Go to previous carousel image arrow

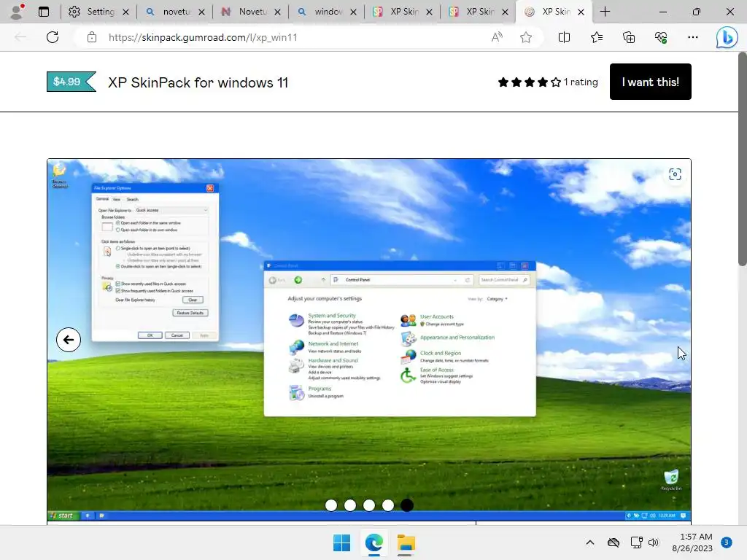(x=69, y=340)
